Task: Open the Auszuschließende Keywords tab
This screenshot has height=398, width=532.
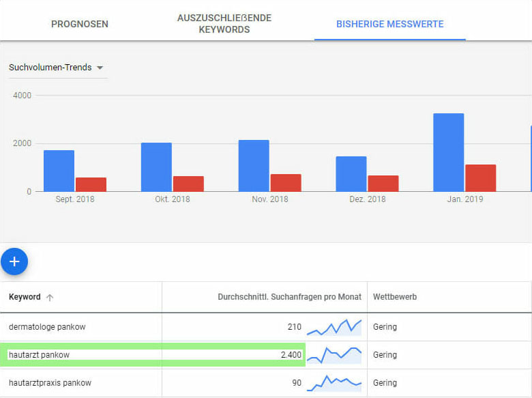Action: tap(224, 24)
